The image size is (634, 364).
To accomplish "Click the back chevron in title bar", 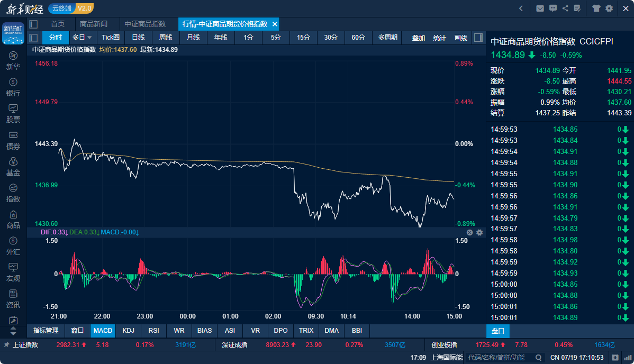I will (521, 8).
